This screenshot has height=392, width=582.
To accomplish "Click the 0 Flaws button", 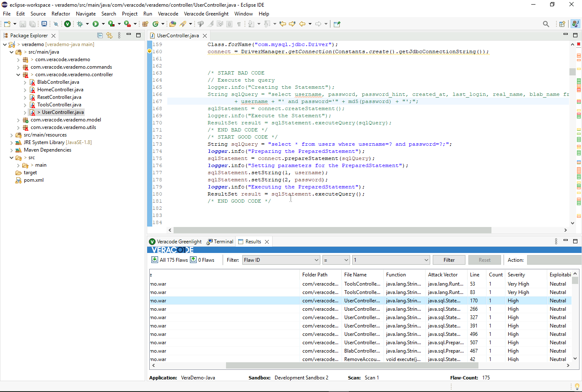I will click(x=202, y=260).
